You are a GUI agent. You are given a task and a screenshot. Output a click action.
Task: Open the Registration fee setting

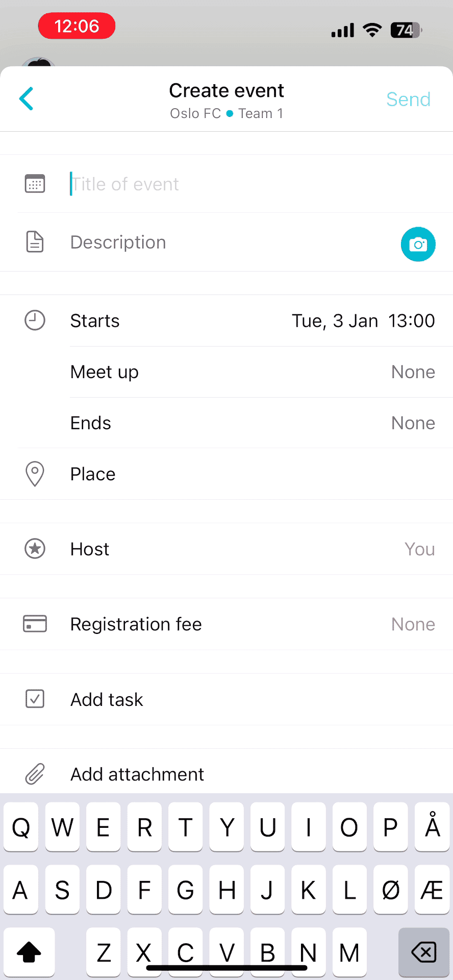click(412, 624)
